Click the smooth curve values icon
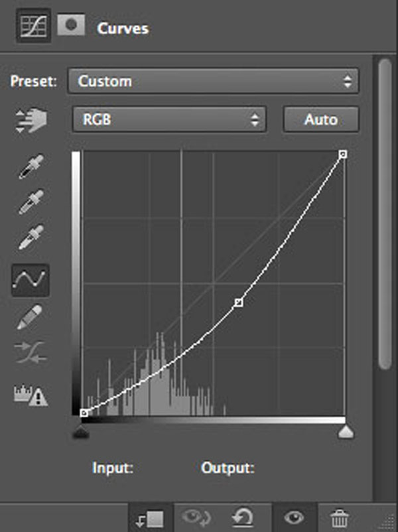398x532 pixels. (x=31, y=352)
